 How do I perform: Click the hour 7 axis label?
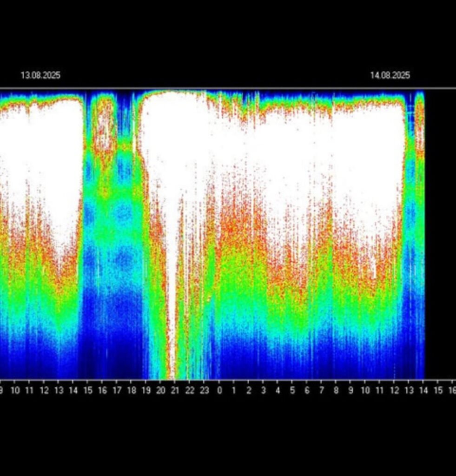tap(321, 390)
